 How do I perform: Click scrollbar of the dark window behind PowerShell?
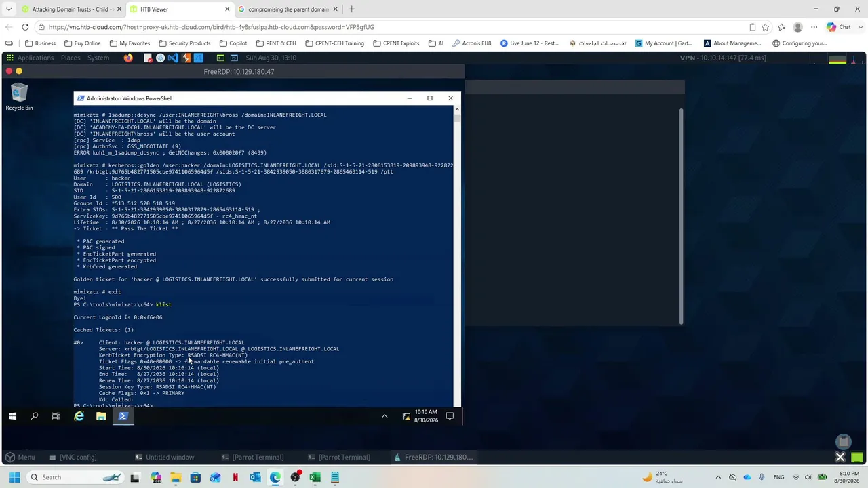(x=682, y=217)
